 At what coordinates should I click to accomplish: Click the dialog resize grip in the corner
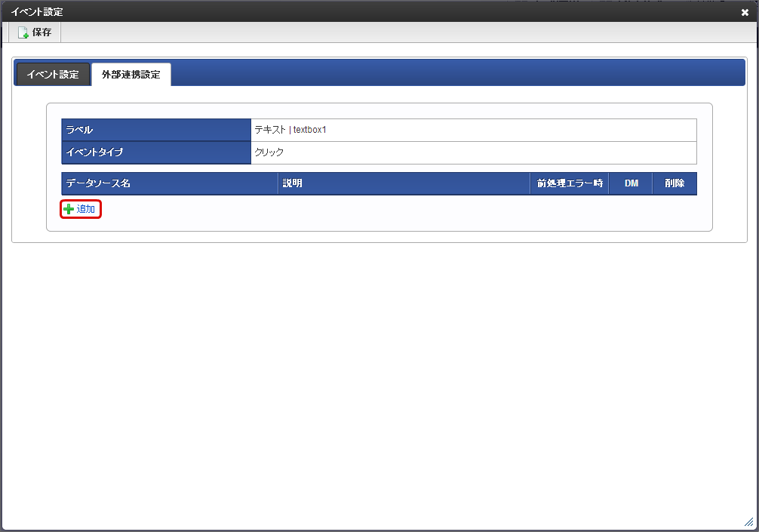[x=749, y=522]
